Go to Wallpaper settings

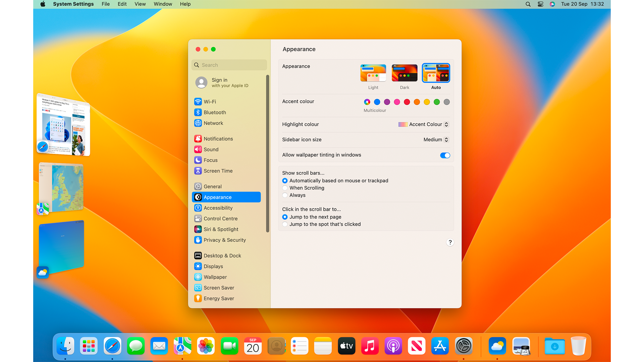tap(215, 277)
